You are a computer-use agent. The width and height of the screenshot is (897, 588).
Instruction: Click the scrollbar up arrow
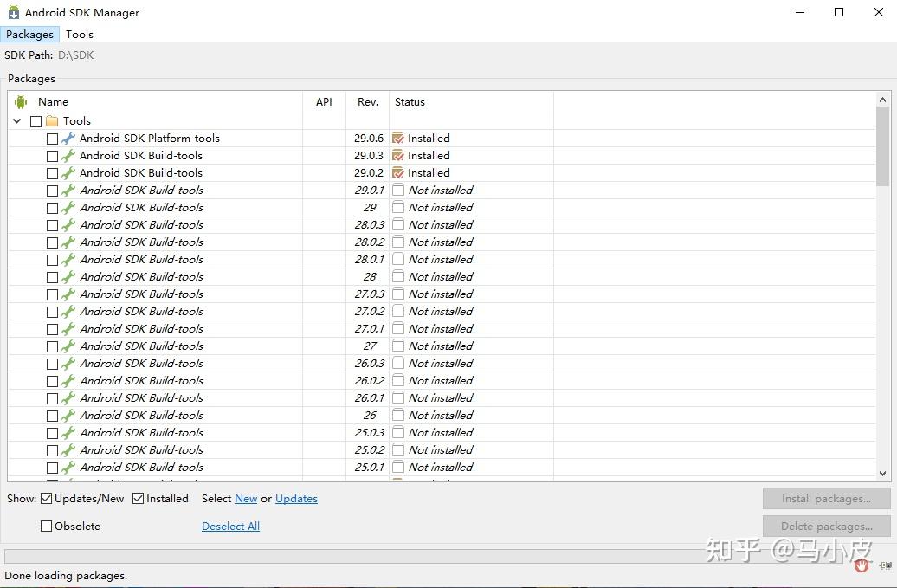(882, 100)
